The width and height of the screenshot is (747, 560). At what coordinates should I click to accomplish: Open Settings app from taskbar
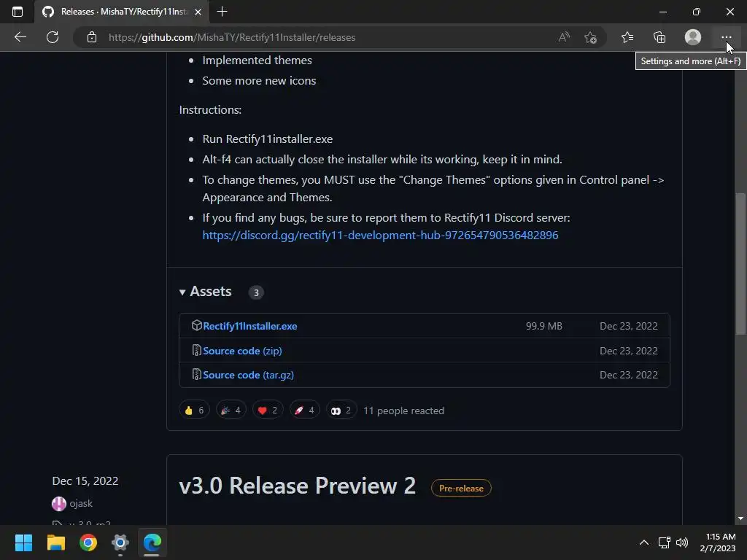[120, 542]
